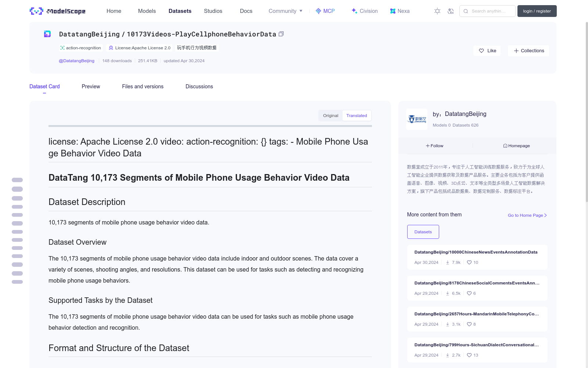Viewport: 588px width, 368px height.
Task: Visit the Homepage button
Action: (516, 146)
